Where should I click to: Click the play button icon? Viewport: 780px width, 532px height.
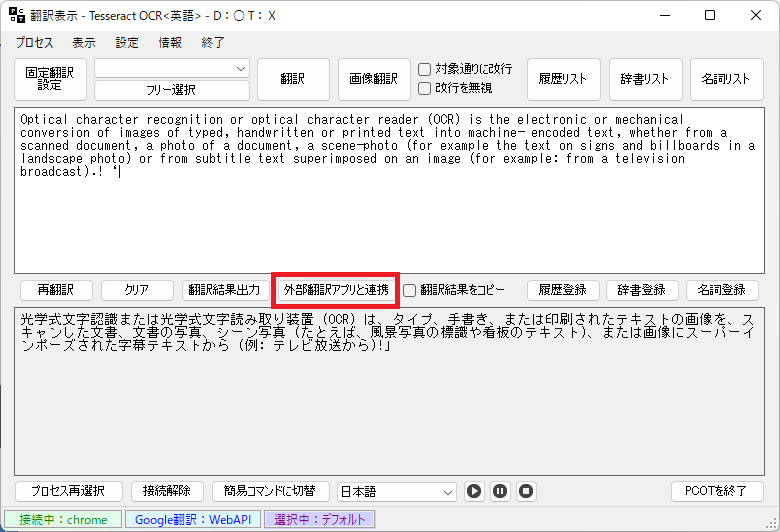tap(474, 492)
